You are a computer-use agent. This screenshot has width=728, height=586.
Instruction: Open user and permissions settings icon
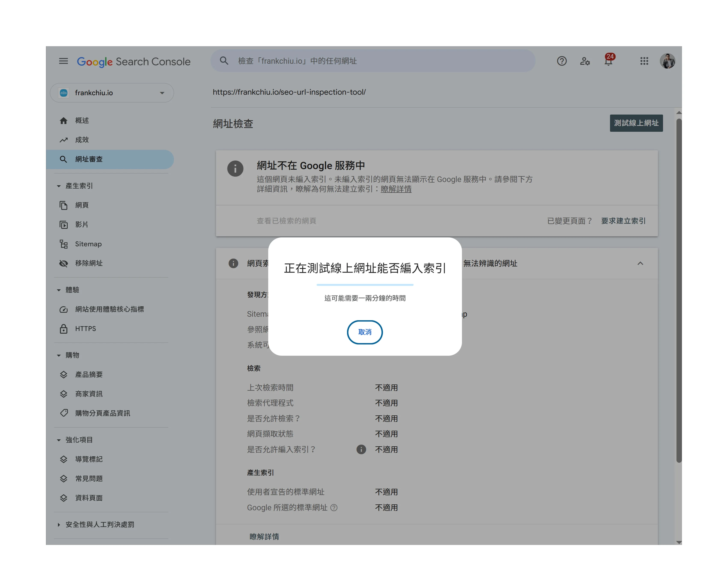point(585,61)
